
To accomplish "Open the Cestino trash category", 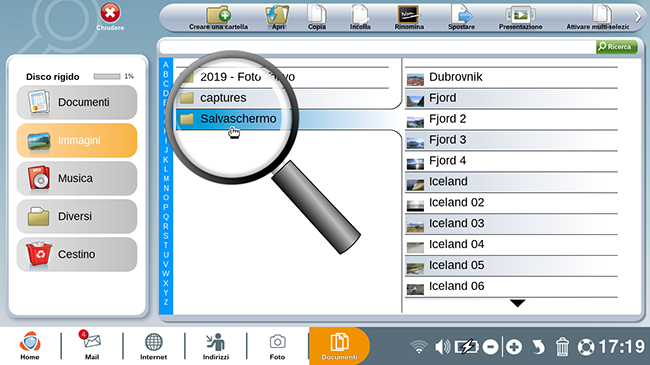I will 77,254.
